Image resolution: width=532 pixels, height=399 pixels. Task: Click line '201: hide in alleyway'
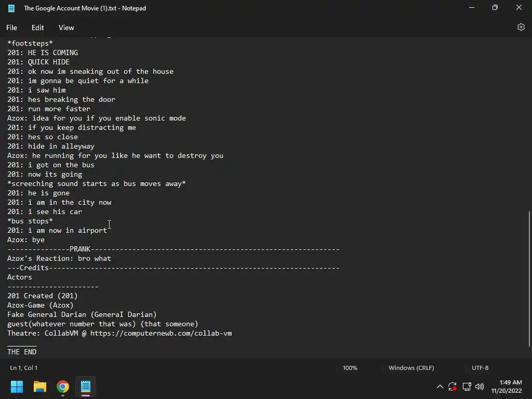coord(51,146)
